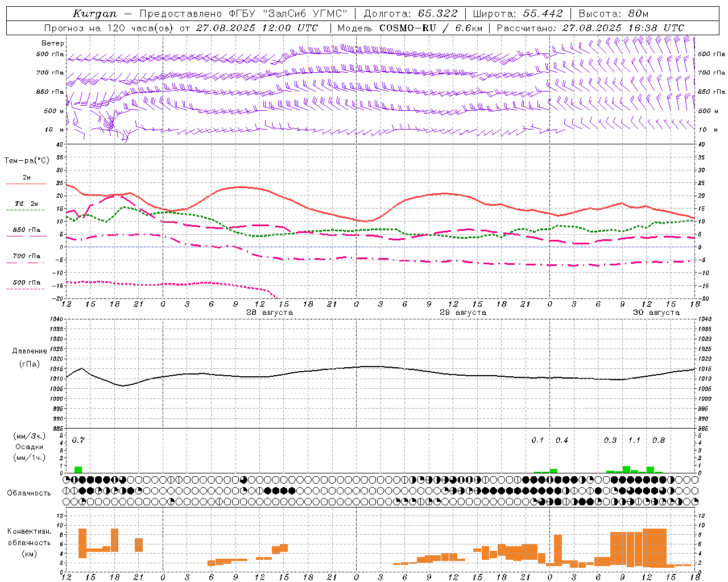Click the "Осадки" precipitation label
The width and height of the screenshot is (728, 582).
(x=29, y=447)
